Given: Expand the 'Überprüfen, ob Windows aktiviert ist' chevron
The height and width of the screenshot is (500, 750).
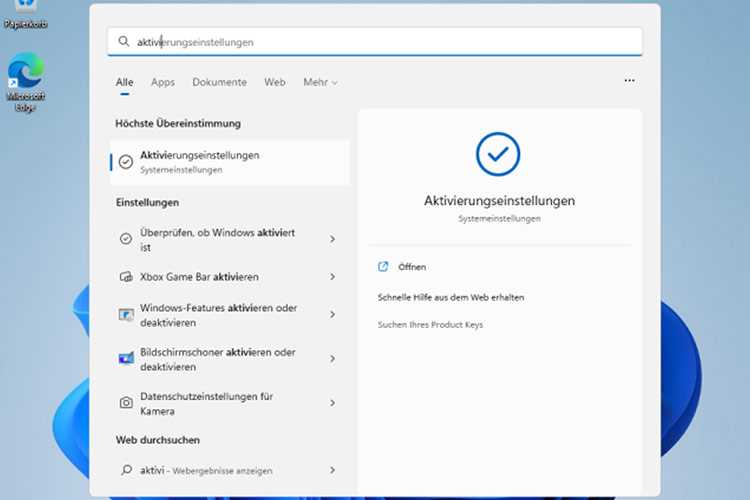Looking at the screenshot, I should (332, 239).
